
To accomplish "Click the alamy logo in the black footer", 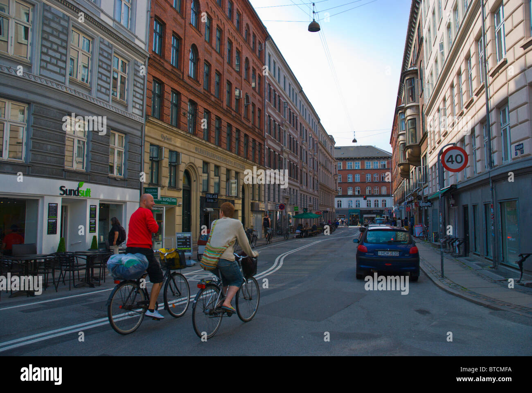I will coord(41,374).
